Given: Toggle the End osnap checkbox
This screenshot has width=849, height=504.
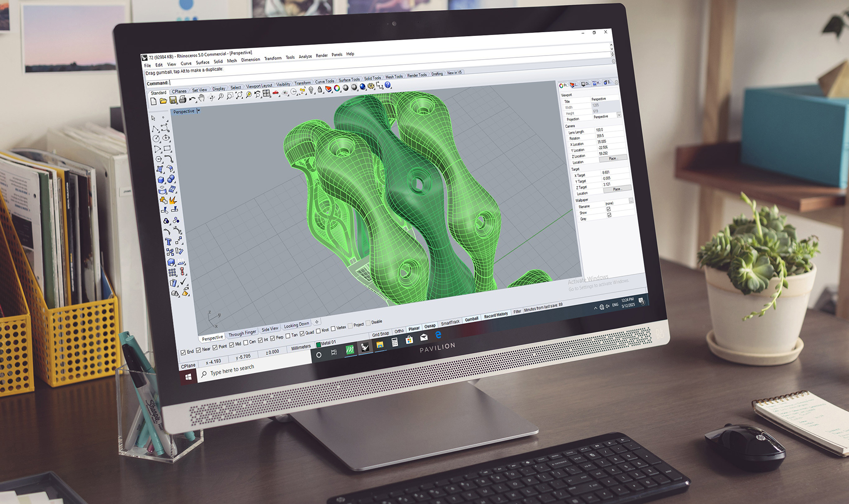Looking at the screenshot, I should [x=184, y=352].
